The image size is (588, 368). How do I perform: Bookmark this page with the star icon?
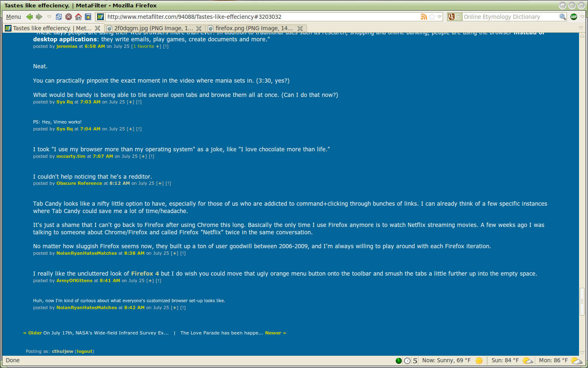point(432,17)
